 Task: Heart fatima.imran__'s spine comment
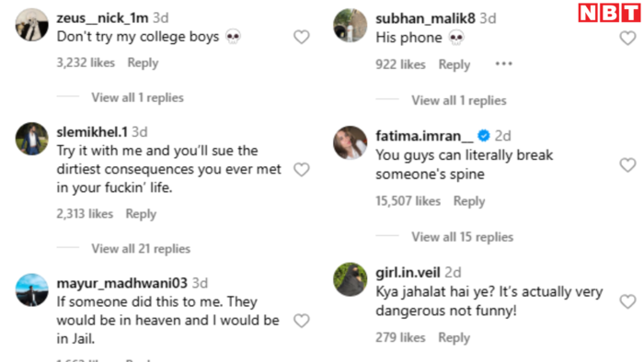pyautogui.click(x=627, y=165)
